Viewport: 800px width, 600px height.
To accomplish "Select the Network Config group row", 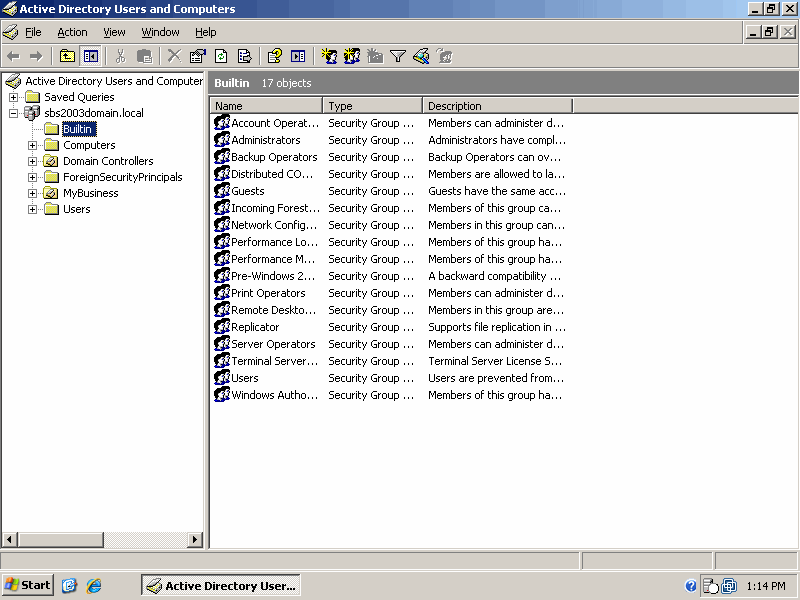I will point(390,225).
